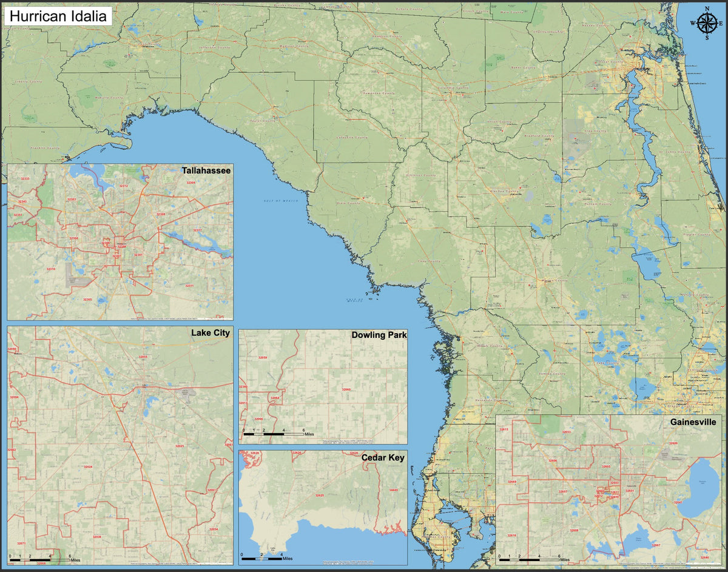
Task: Select zip code label 32653 in the Gainesville inset
Action: (566, 431)
